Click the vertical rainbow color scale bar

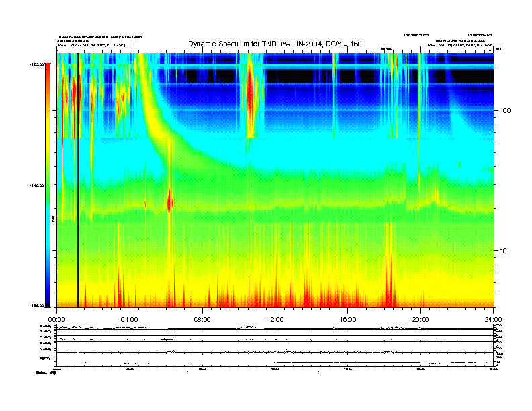tap(48, 185)
